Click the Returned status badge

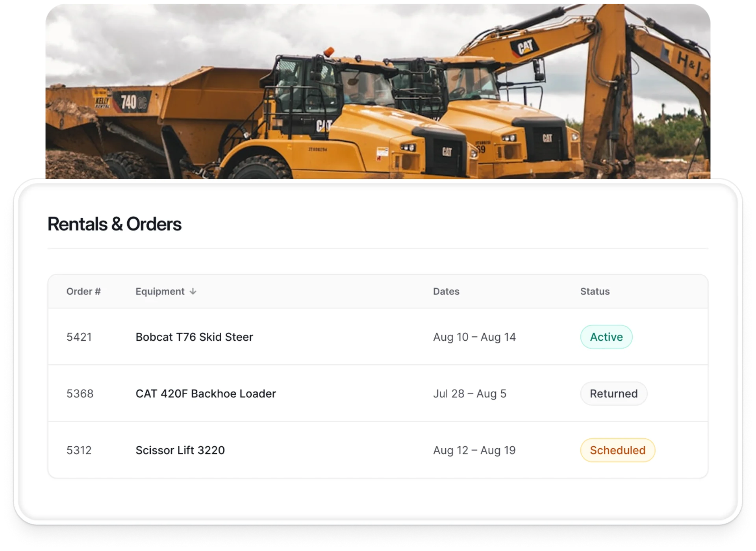click(x=613, y=393)
